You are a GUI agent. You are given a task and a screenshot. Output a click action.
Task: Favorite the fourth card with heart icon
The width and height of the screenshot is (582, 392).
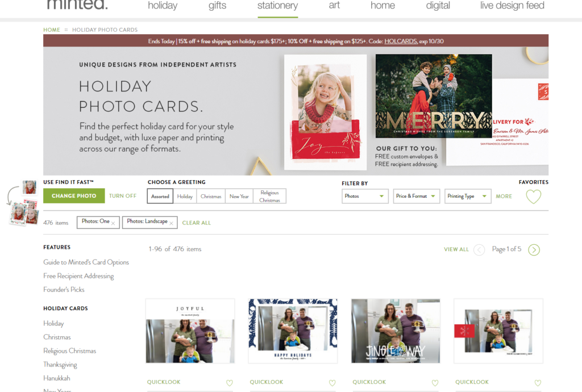coord(538,383)
